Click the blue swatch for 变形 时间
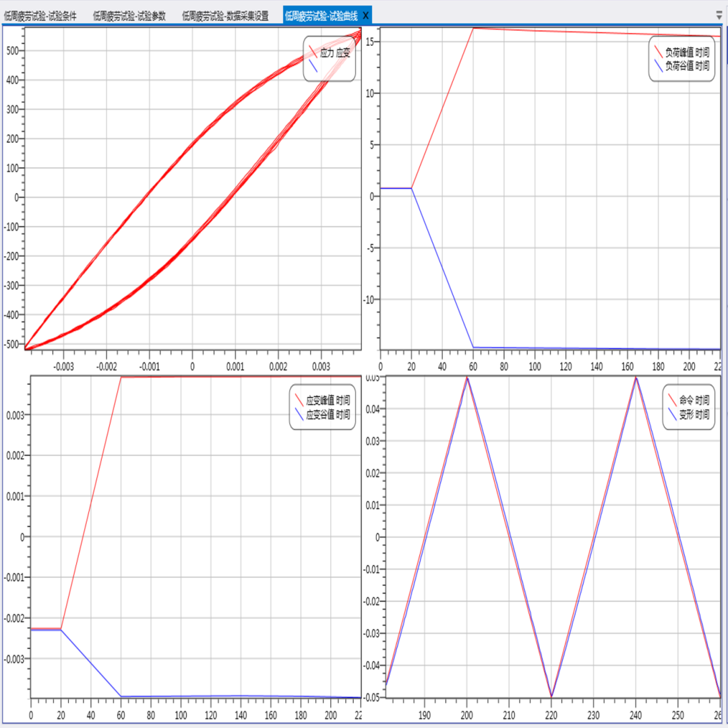The height and width of the screenshot is (728, 728). (x=672, y=414)
